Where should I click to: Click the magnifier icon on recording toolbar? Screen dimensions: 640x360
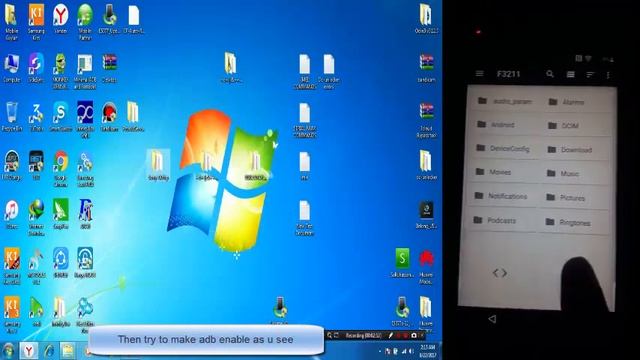tap(329, 336)
